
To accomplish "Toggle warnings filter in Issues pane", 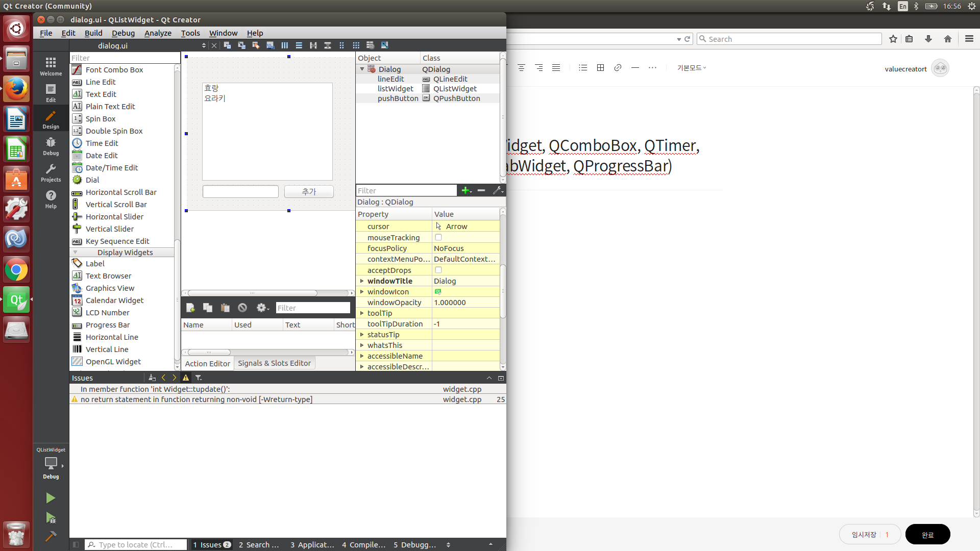I will coord(186,378).
